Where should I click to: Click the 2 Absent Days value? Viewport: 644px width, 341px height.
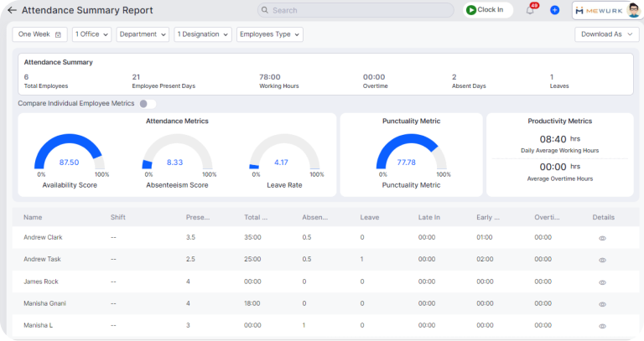(454, 77)
